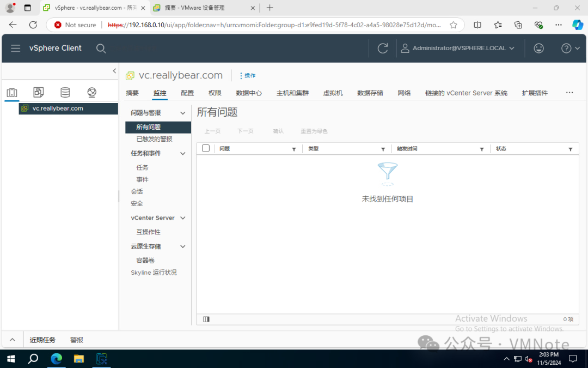The image size is (588, 368).
Task: Filter the 触发时间 column
Action: tap(481, 149)
